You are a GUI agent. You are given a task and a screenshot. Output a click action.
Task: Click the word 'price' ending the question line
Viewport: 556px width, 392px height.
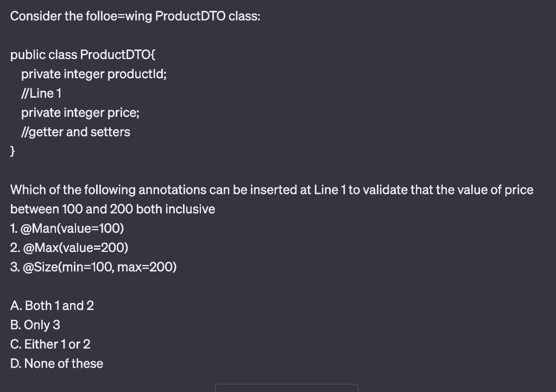[519, 191]
